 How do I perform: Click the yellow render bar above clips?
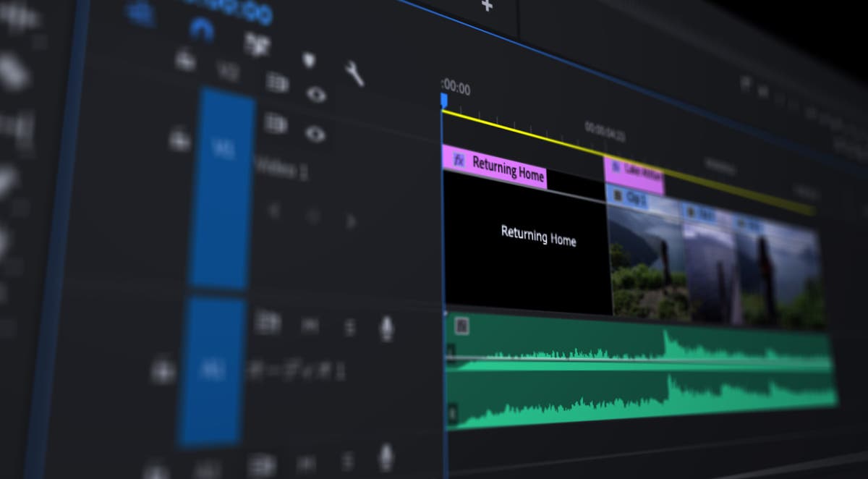click(627, 160)
